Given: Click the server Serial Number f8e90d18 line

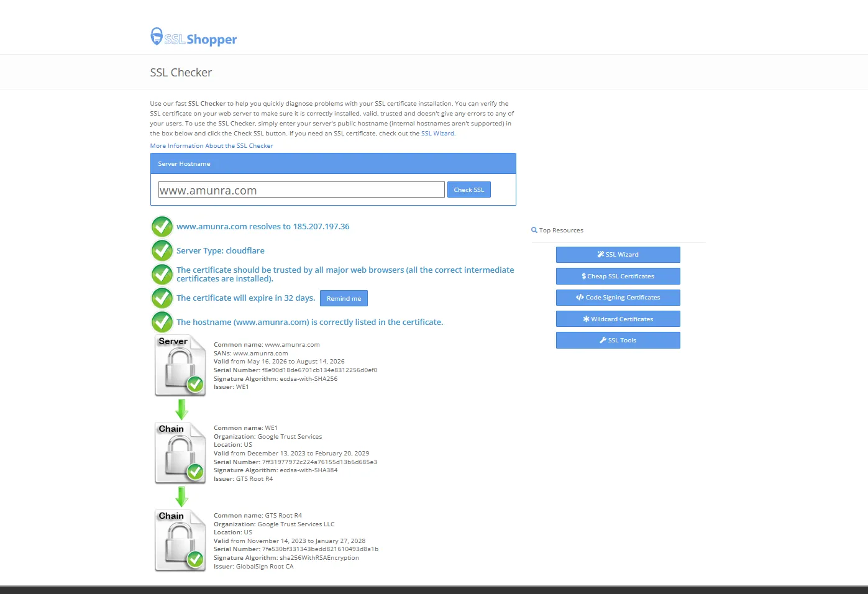Looking at the screenshot, I should coord(295,370).
